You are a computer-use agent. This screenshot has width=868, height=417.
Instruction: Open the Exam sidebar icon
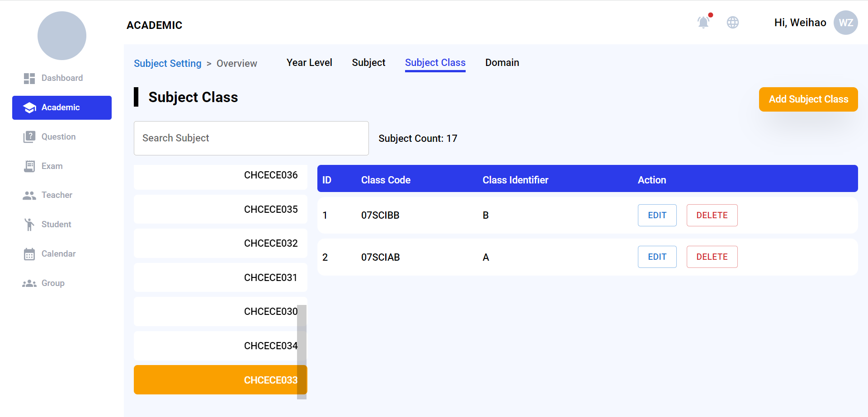click(x=29, y=166)
